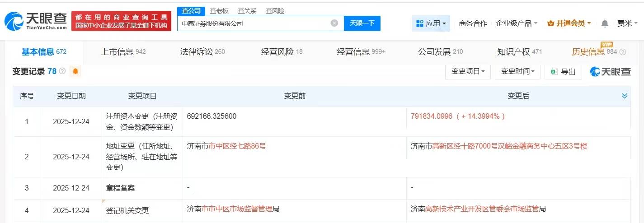This screenshot has width=644, height=223.
Task: Open the 费米 user account menu
Action: (628, 23)
